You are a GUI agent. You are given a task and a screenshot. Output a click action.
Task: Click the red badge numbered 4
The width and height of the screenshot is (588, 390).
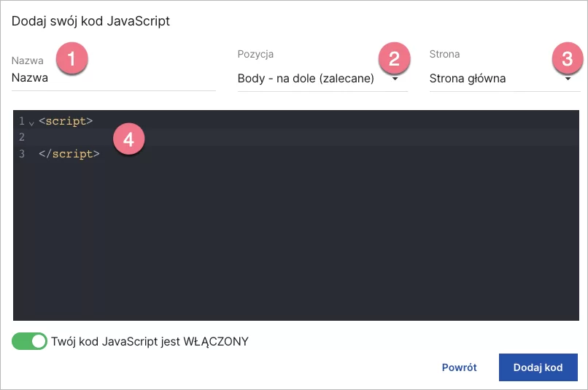tap(129, 139)
